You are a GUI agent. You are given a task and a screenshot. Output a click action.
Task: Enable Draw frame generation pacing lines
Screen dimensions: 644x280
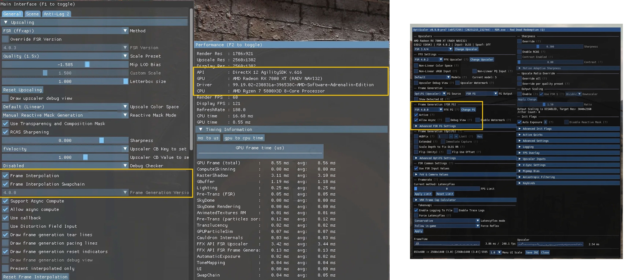pyautogui.click(x=5, y=243)
